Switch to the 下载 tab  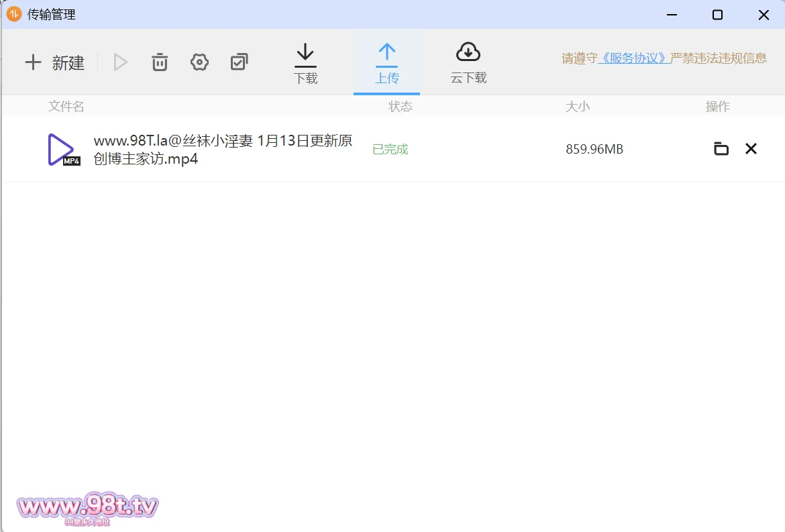point(305,64)
